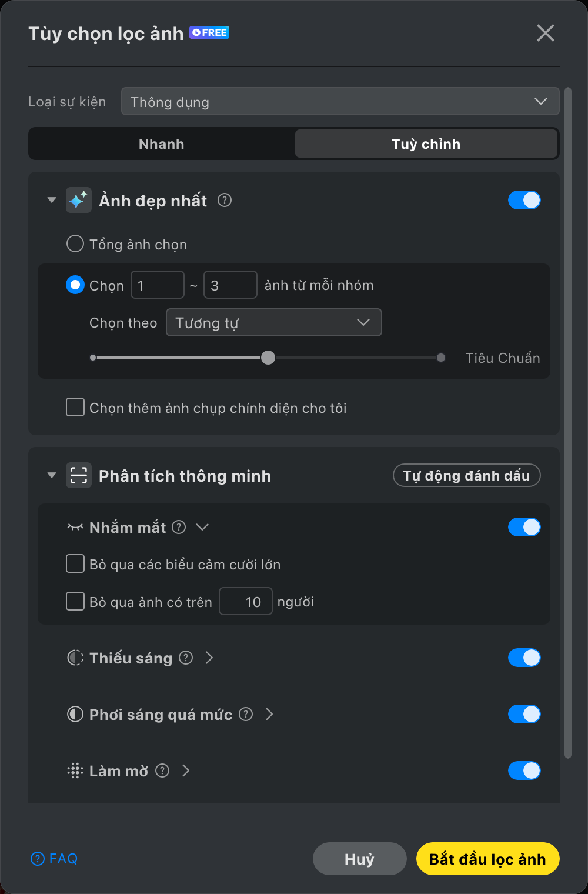This screenshot has height=894, width=588.
Task: Open the Chọn theo Tương tự dropdown
Action: click(x=274, y=322)
